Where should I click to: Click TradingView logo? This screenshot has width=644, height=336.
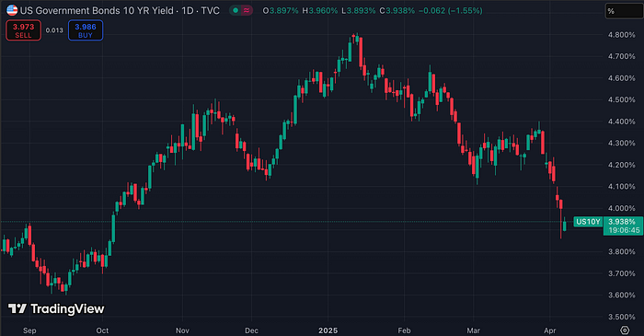[56, 309]
